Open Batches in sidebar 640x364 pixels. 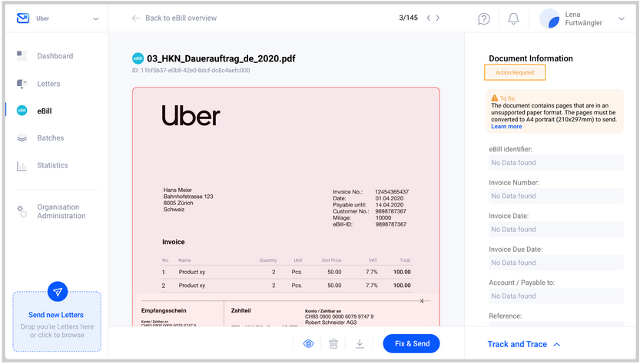tap(51, 138)
